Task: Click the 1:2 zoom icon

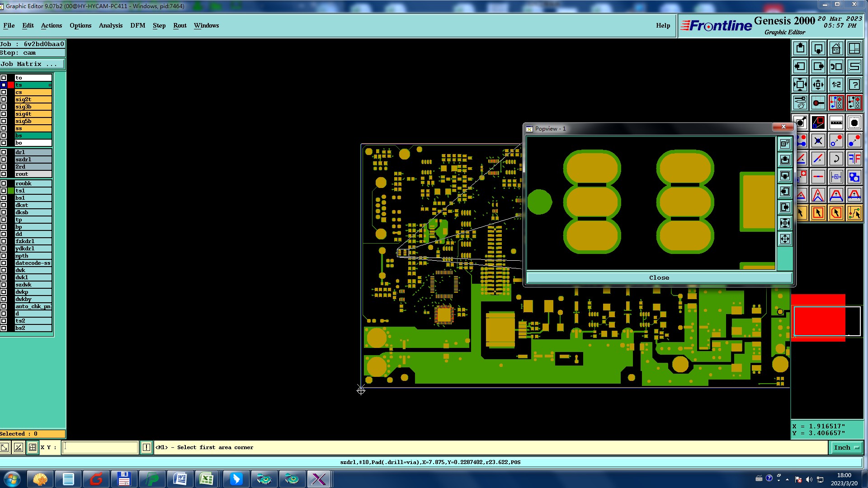Action: tap(836, 84)
